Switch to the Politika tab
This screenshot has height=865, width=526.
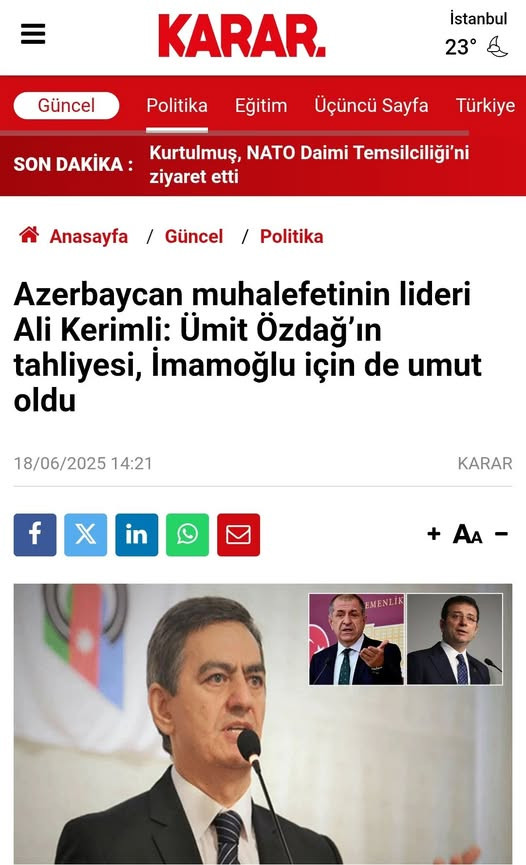[x=177, y=105]
